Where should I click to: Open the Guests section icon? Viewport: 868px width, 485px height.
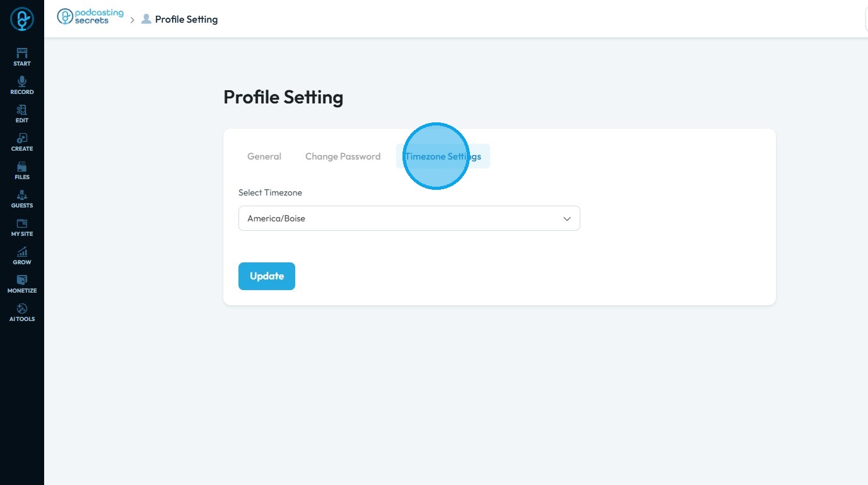22,198
